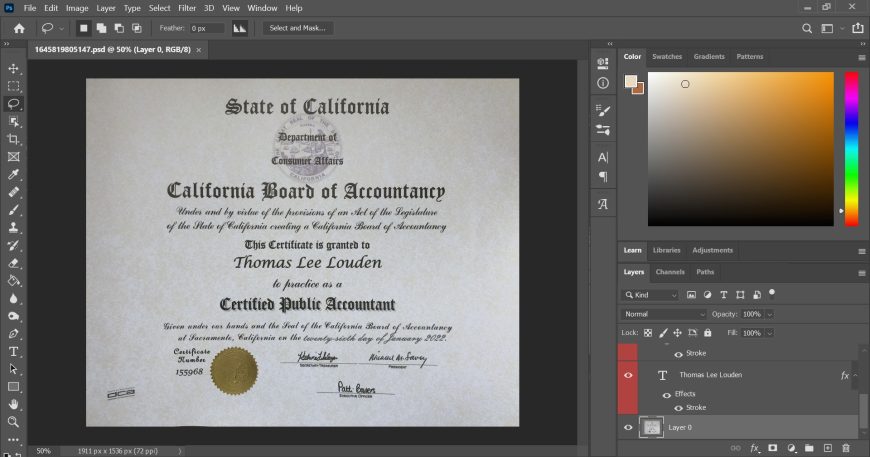Image resolution: width=870 pixels, height=457 pixels.
Task: Select the Frame tool
Action: (x=13, y=157)
